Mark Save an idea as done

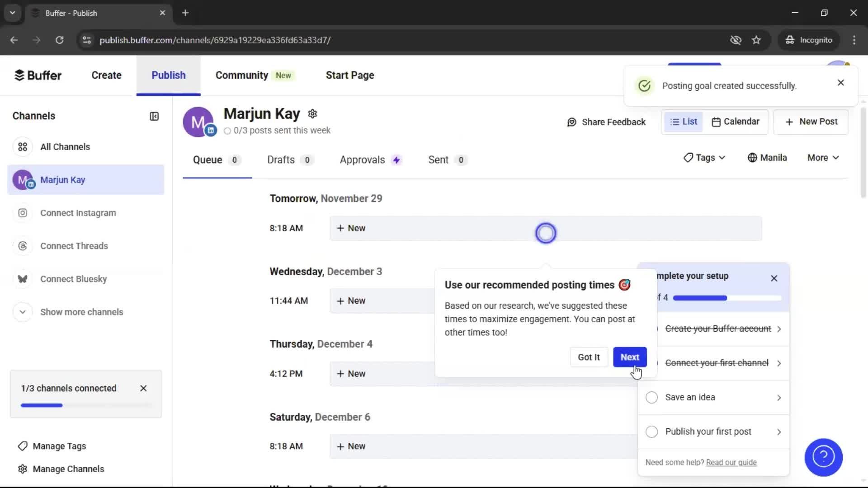tap(651, 397)
